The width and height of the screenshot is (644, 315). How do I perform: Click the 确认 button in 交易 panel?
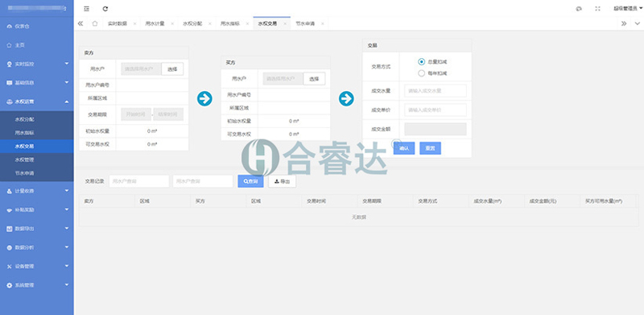[x=404, y=148]
